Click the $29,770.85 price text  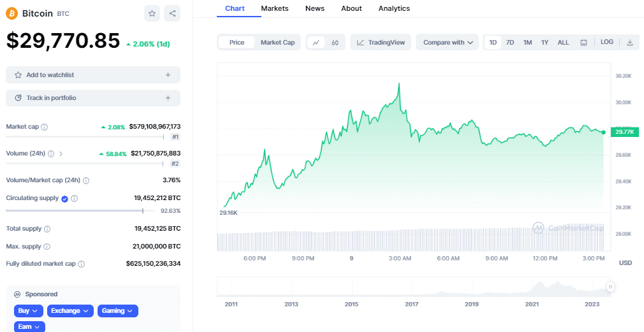[63, 41]
